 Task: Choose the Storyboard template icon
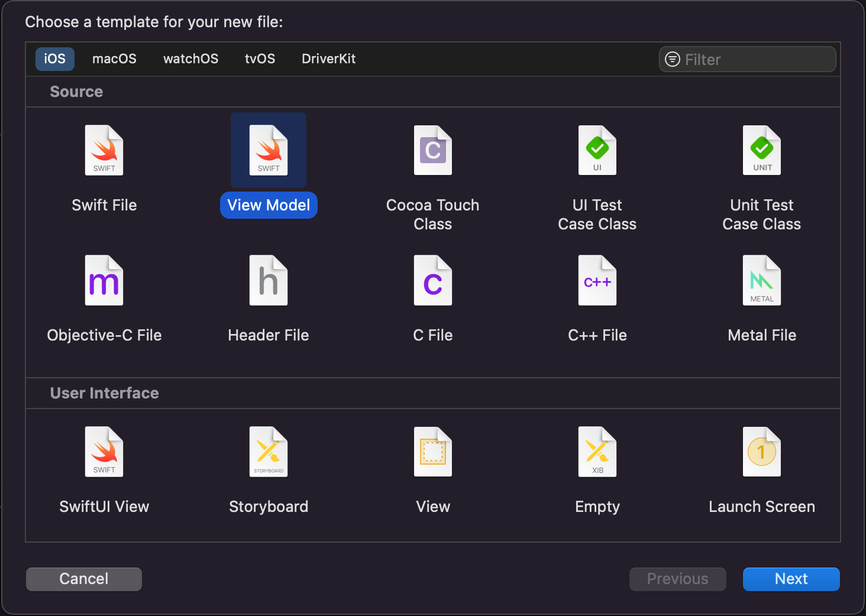(x=269, y=452)
